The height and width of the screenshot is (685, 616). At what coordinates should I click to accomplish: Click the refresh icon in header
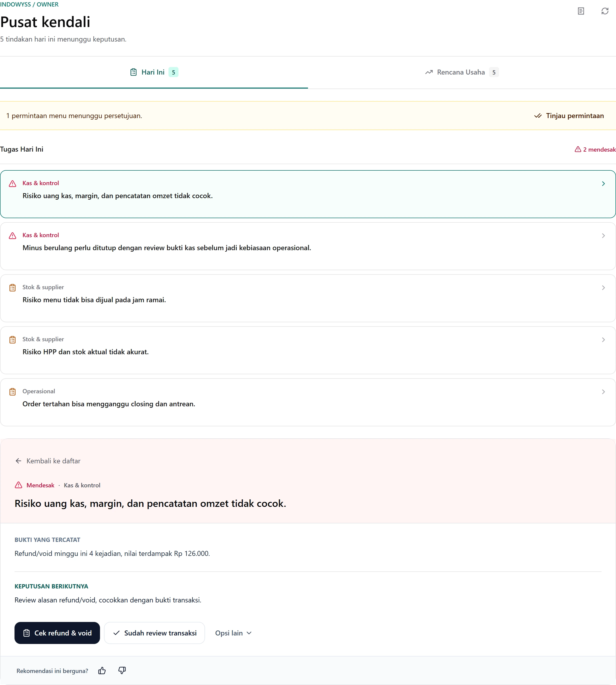coord(605,11)
